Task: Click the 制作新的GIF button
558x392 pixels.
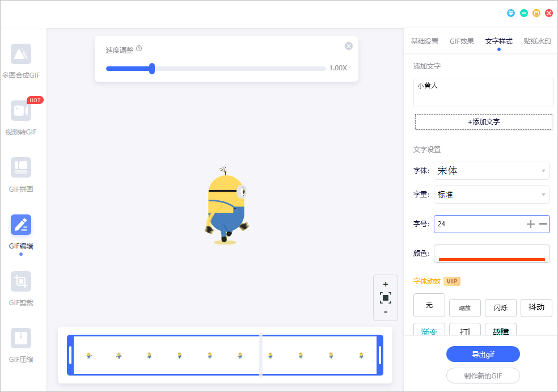Action: click(x=483, y=376)
